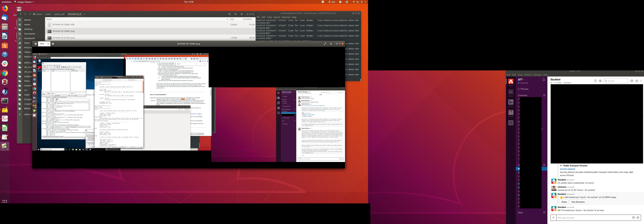Open the History menu in Slack
This screenshot has height=224, width=644.
click(x=528, y=75)
